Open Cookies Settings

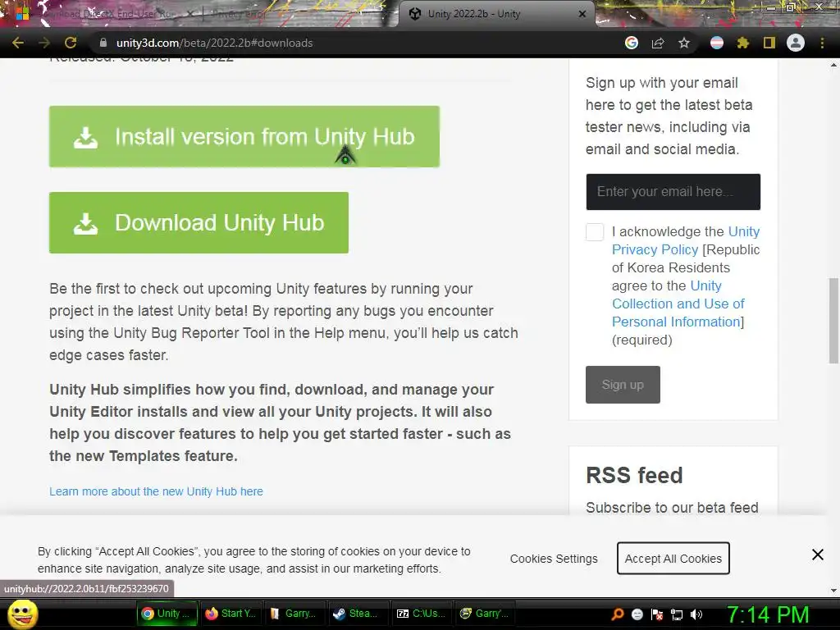click(554, 559)
